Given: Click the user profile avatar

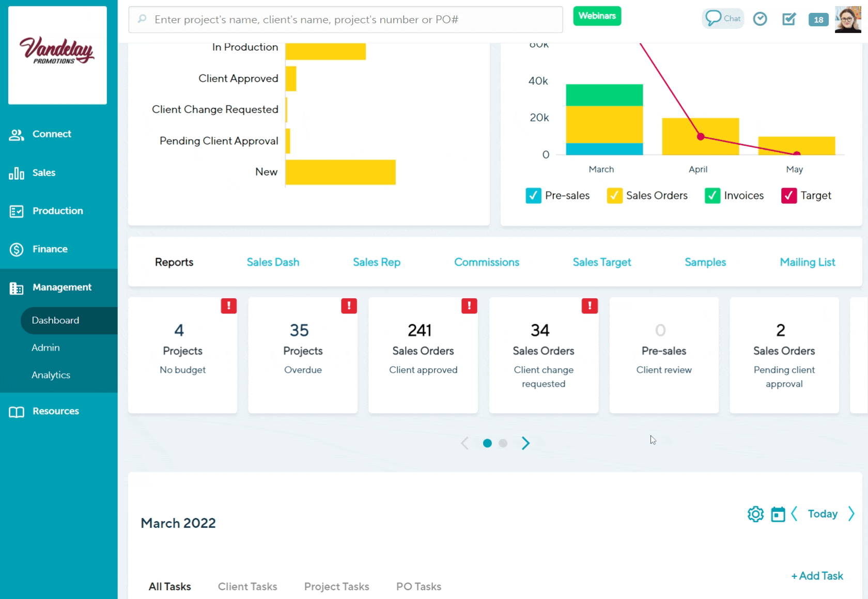Looking at the screenshot, I should point(848,20).
